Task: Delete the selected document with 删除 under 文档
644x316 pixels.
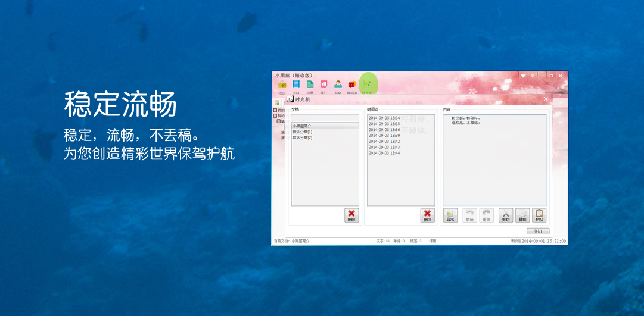Action: click(x=351, y=215)
